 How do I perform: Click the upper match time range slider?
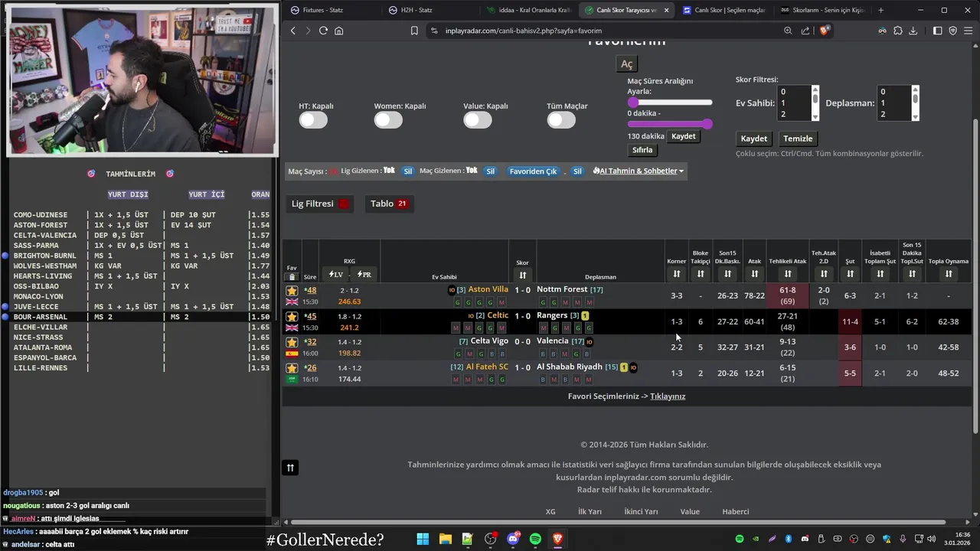tap(670, 103)
